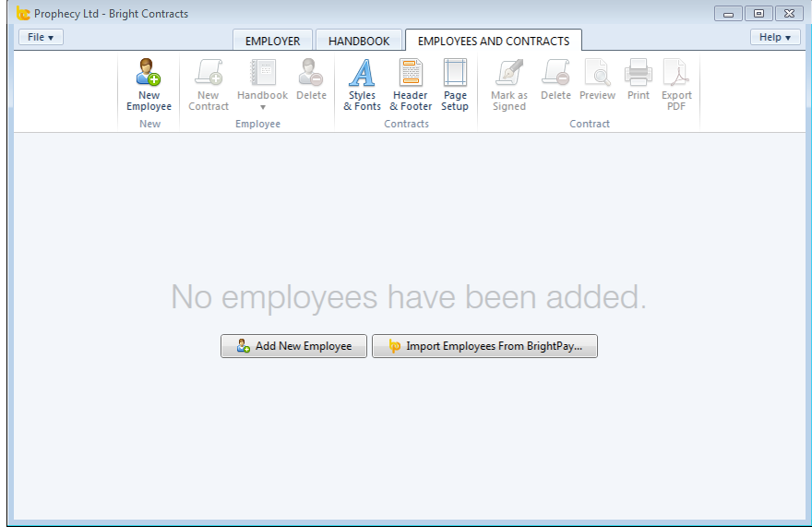Image resolution: width=812 pixels, height=527 pixels.
Task: Open the Help menu
Action: (775, 37)
